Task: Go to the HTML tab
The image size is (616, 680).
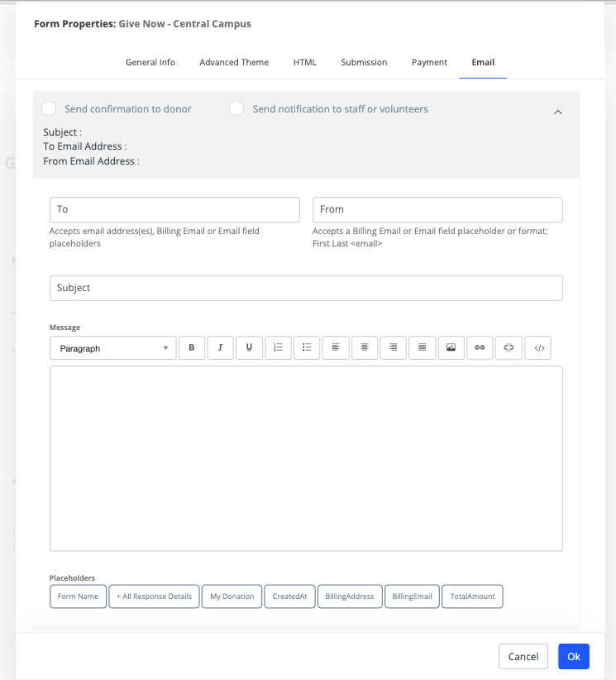Action: coord(305,62)
